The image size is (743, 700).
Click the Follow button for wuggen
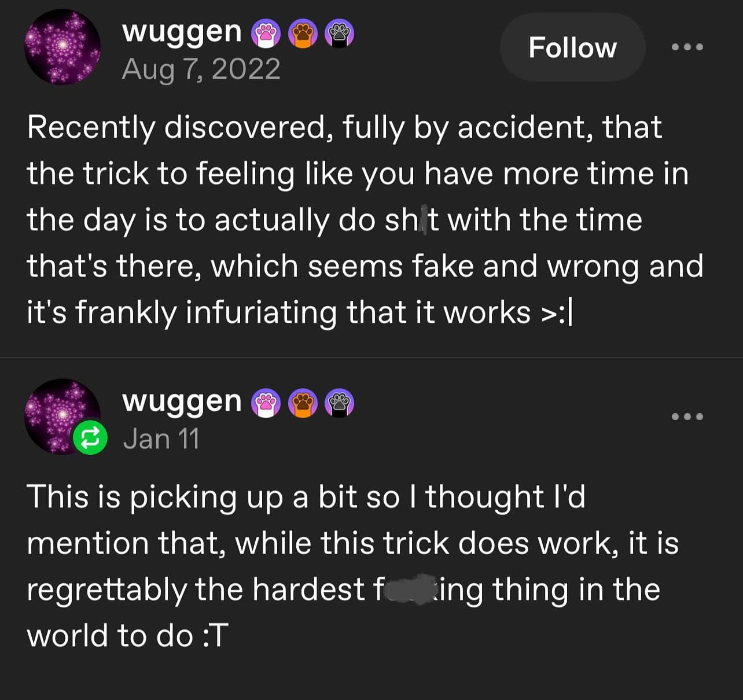coord(572,47)
